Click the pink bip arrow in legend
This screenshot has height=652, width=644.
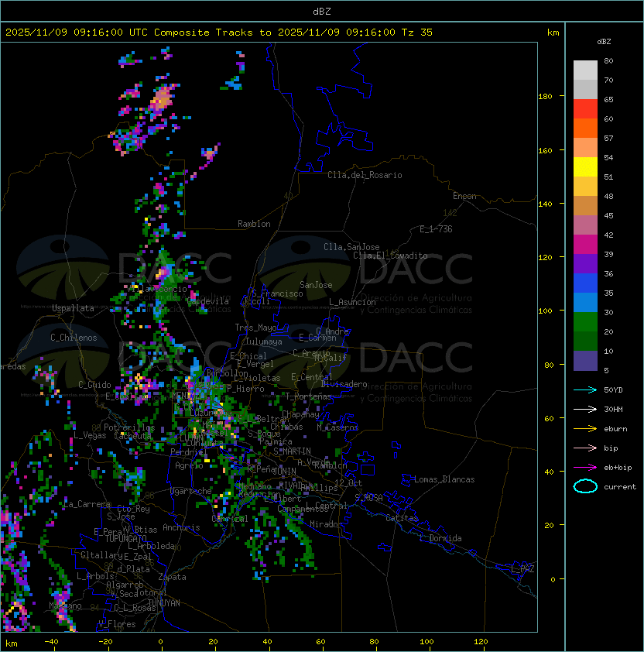[585, 448]
